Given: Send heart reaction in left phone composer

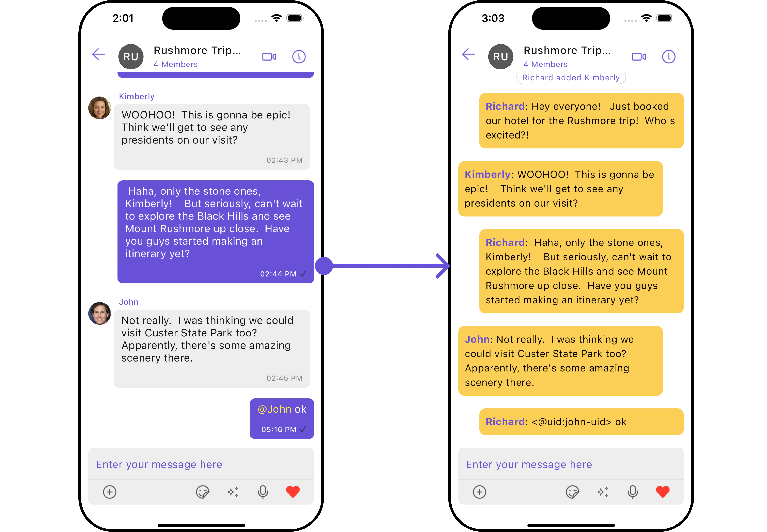Looking at the screenshot, I should coord(293,492).
